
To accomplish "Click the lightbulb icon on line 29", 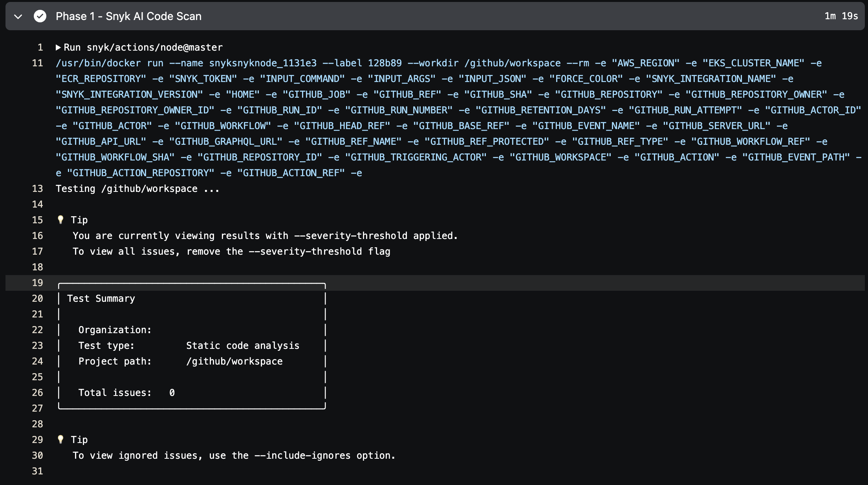I will click(60, 439).
